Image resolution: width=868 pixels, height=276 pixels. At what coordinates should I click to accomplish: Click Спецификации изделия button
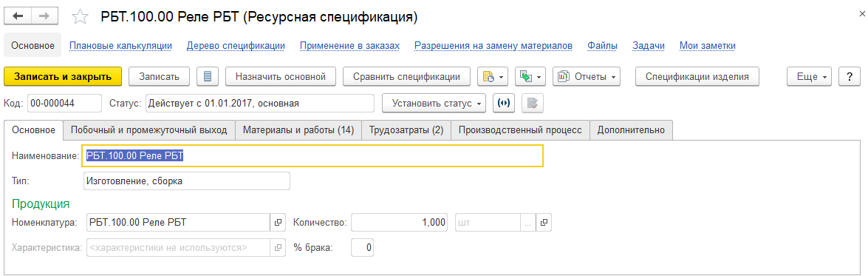pyautogui.click(x=697, y=76)
